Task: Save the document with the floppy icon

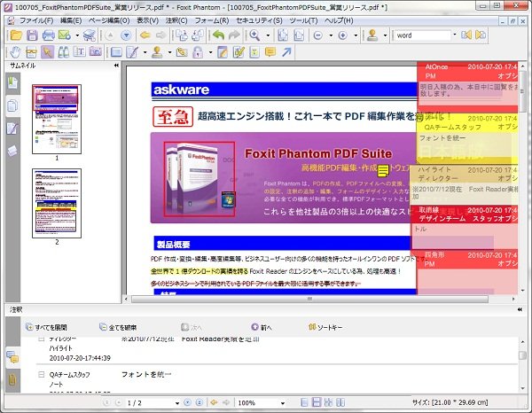Action: [x=32, y=35]
